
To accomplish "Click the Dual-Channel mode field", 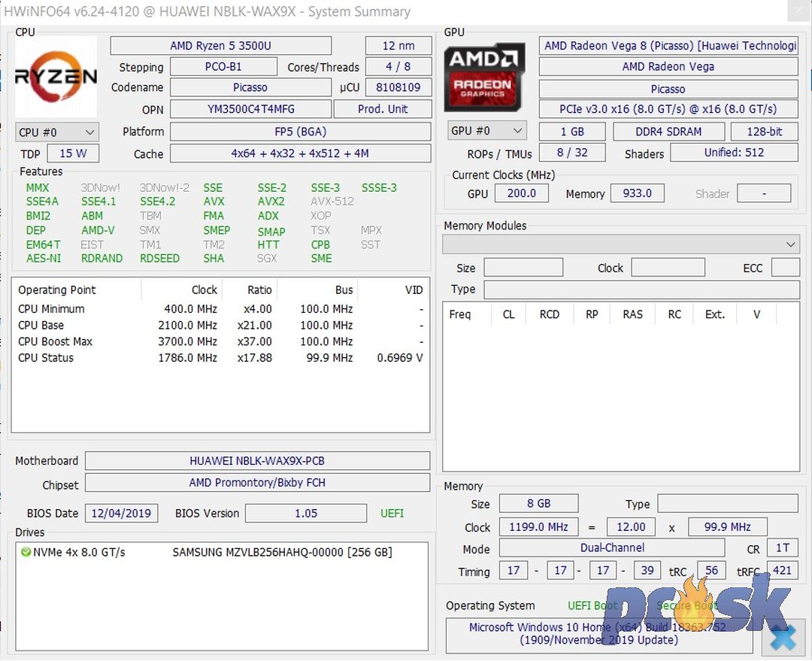I will [x=612, y=547].
